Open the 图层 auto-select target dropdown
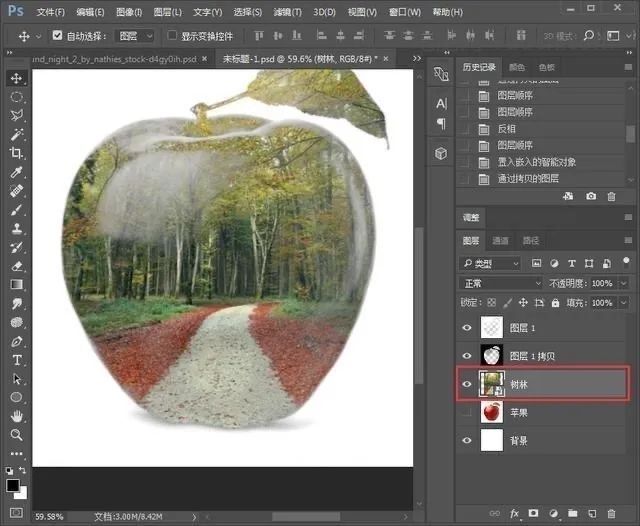This screenshot has width=640, height=526. 134,35
